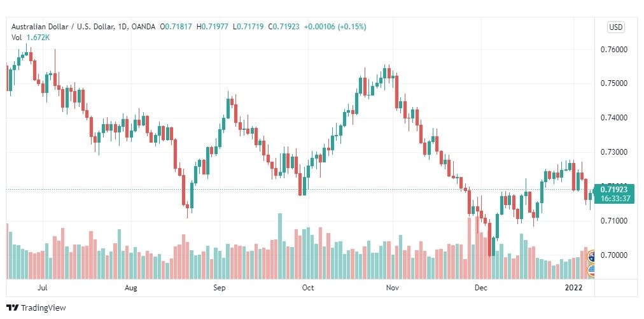Click the 16:33:37 countdown timer label
This screenshot has width=644, height=319.
click(x=615, y=198)
